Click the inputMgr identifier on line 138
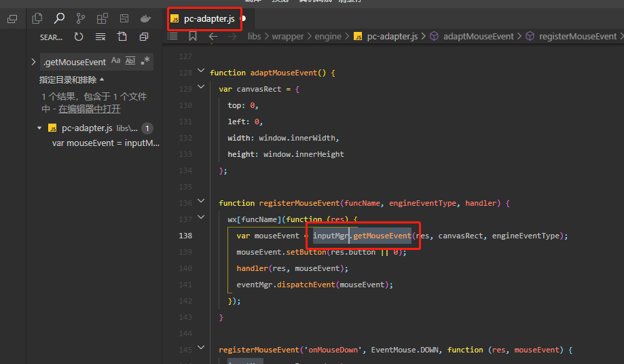This screenshot has width=624, height=364. 330,236
